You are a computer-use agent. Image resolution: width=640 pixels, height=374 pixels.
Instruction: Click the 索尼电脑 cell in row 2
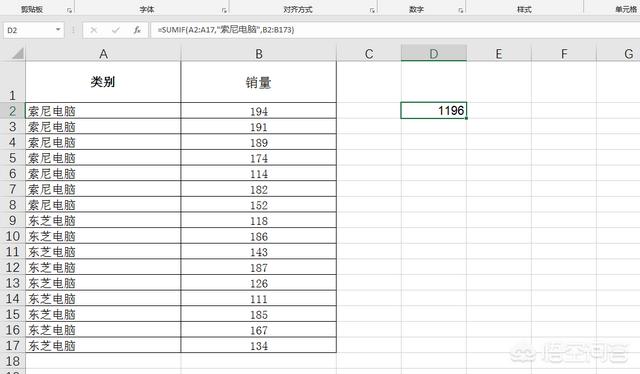point(103,111)
